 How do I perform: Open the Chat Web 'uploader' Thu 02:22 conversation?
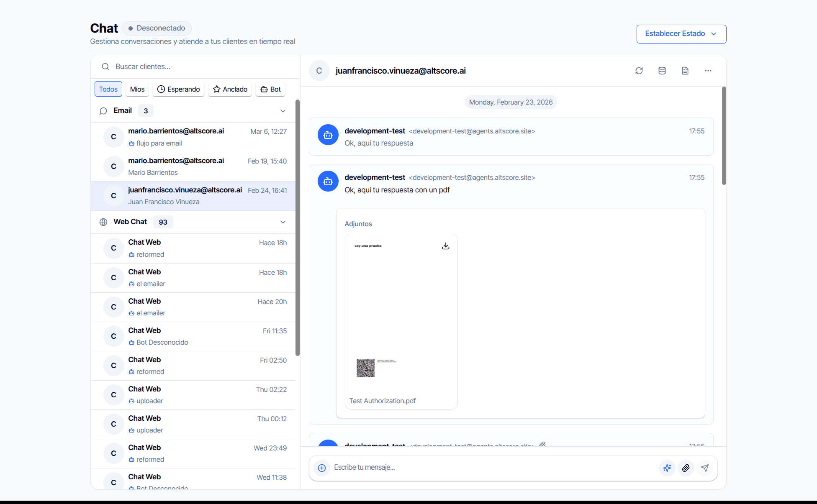tap(193, 395)
